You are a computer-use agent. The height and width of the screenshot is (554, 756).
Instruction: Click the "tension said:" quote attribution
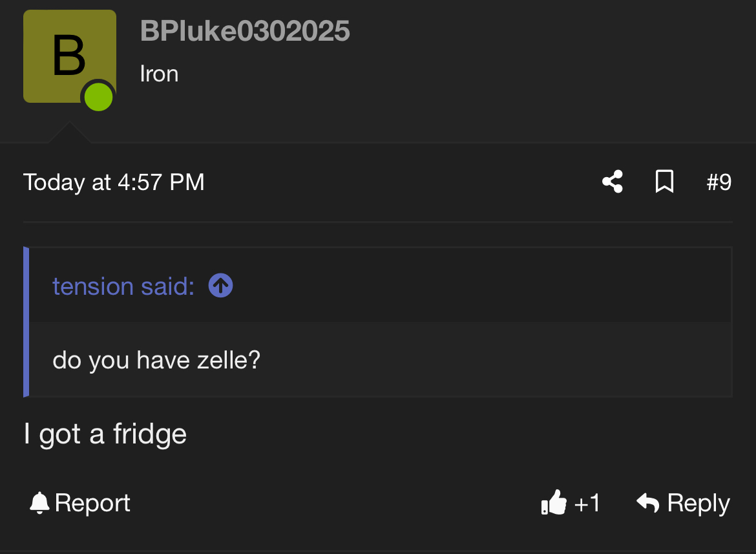[x=123, y=286]
